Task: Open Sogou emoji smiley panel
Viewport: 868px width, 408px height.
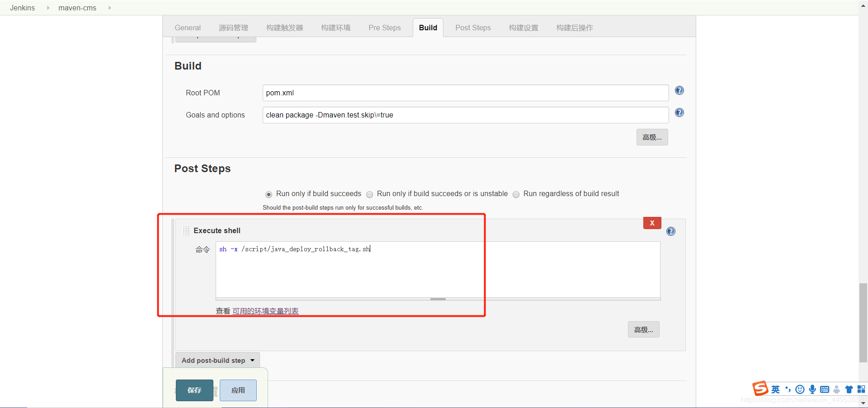Action: click(800, 389)
